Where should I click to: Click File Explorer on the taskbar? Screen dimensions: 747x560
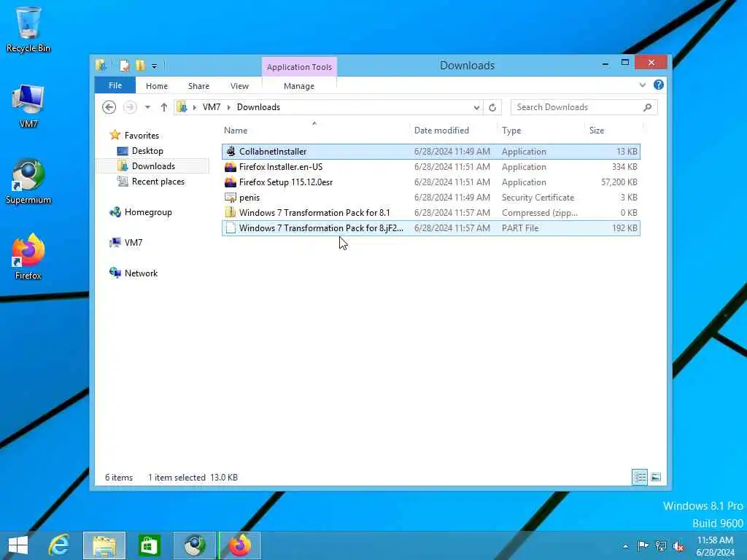click(x=104, y=545)
